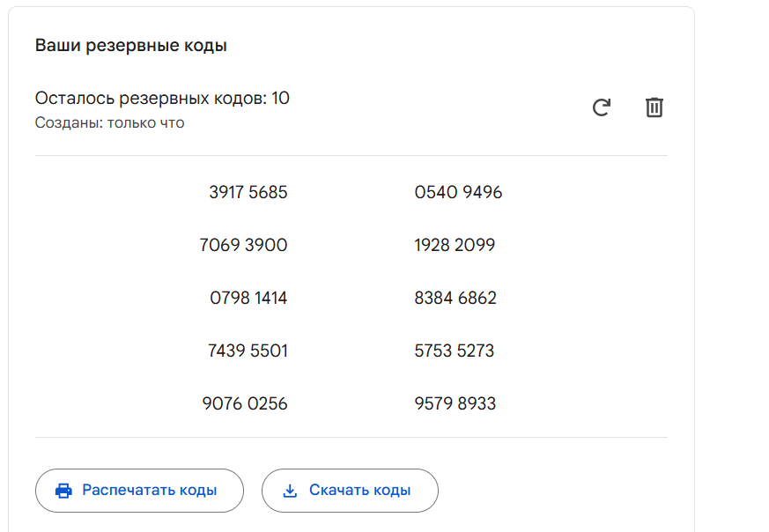
Task: Click the divider line above the print button
Action: [351, 437]
